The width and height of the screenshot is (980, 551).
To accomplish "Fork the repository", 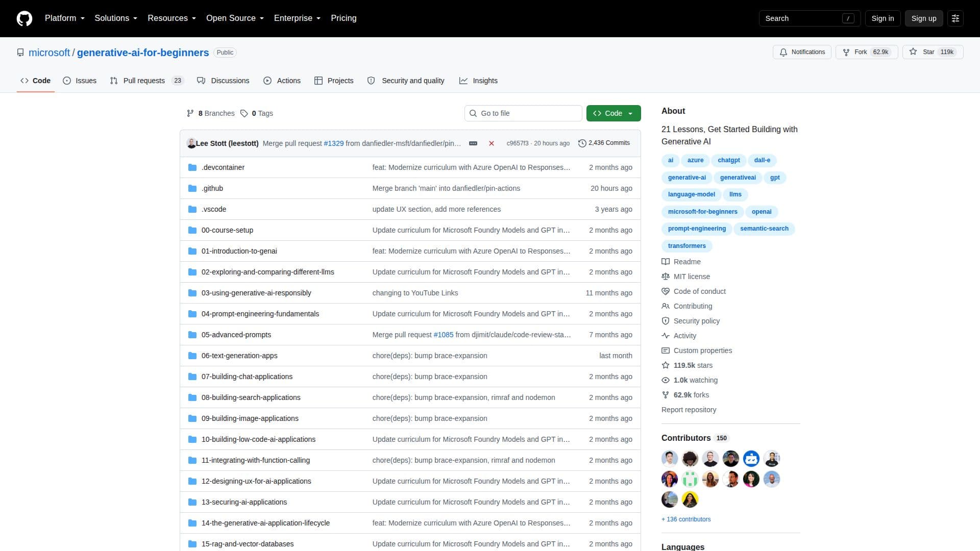I will 866,52.
